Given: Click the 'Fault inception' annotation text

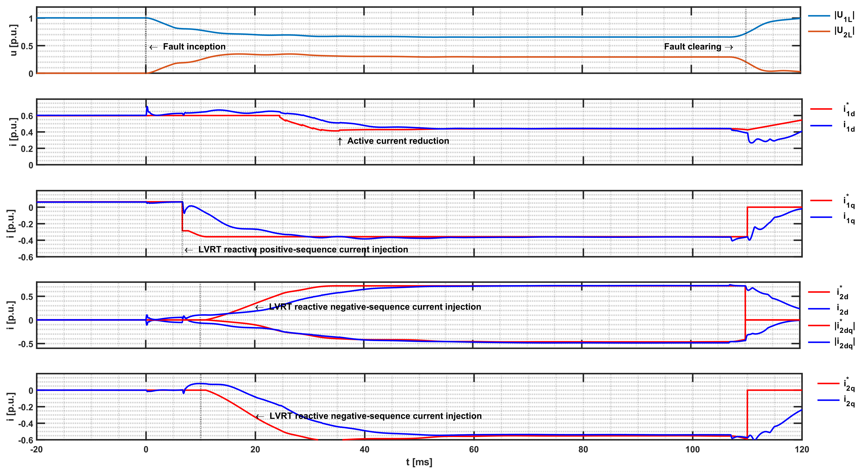Looking at the screenshot, I should [194, 47].
